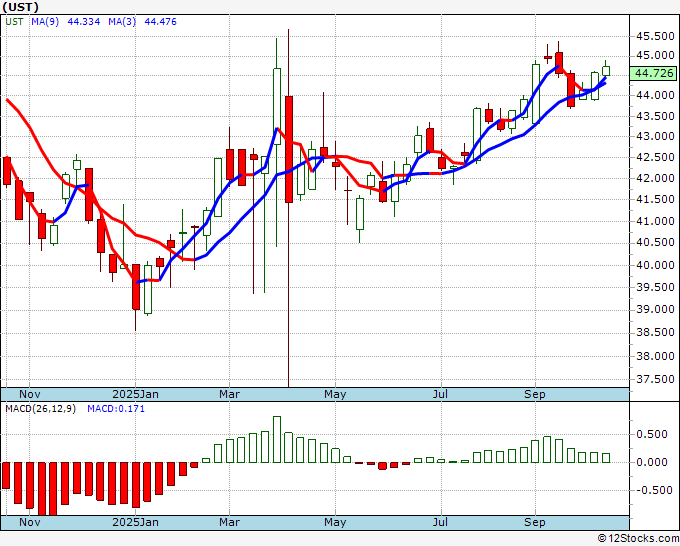Select the green UST legend label
This screenshot has width=680, height=546.
(x=14, y=22)
